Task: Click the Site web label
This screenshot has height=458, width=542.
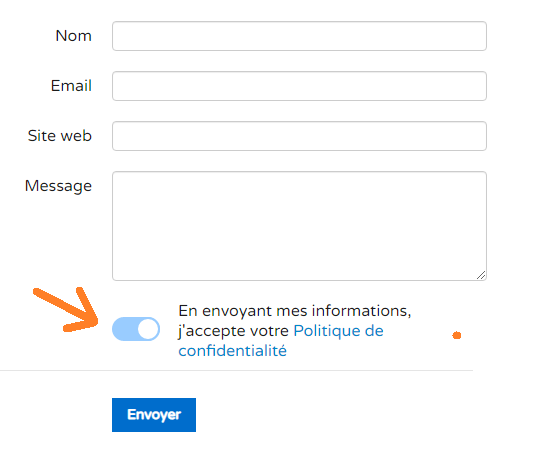Action: coord(60,135)
